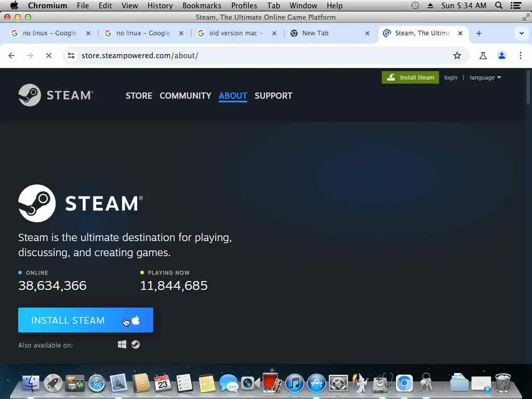Open Launchpad from the dock
The image size is (532, 399).
tap(53, 383)
